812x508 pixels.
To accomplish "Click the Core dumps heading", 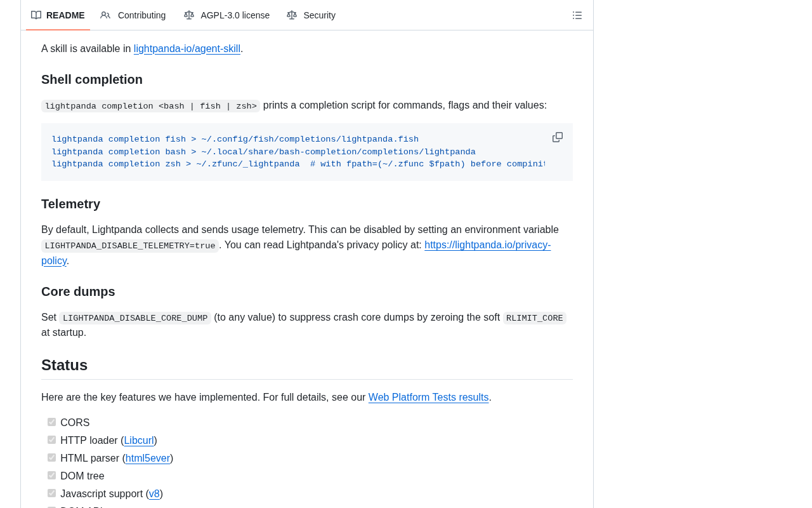I will click(78, 291).
